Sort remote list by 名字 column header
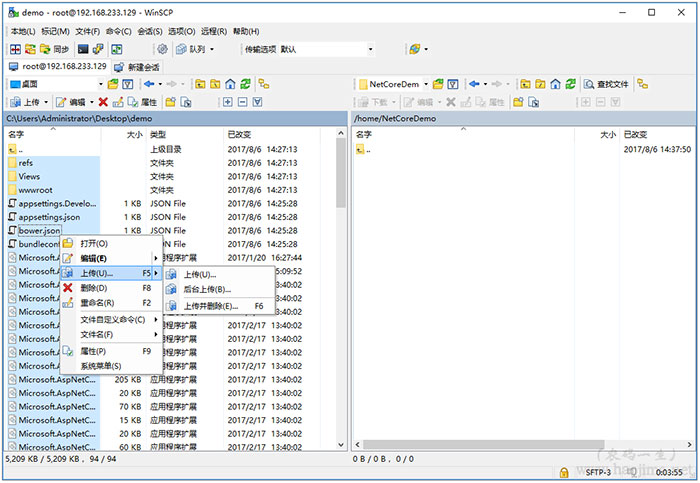The width and height of the screenshot is (700, 483). (x=463, y=134)
